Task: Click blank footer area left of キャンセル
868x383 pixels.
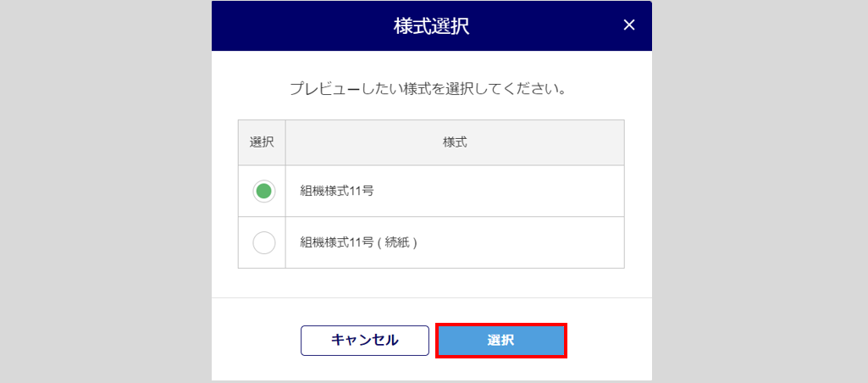Action: point(254,341)
